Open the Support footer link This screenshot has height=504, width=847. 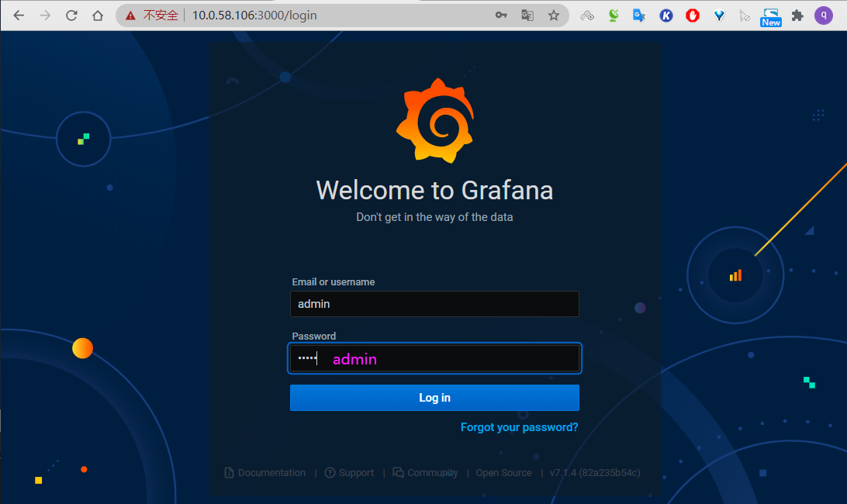coord(349,473)
